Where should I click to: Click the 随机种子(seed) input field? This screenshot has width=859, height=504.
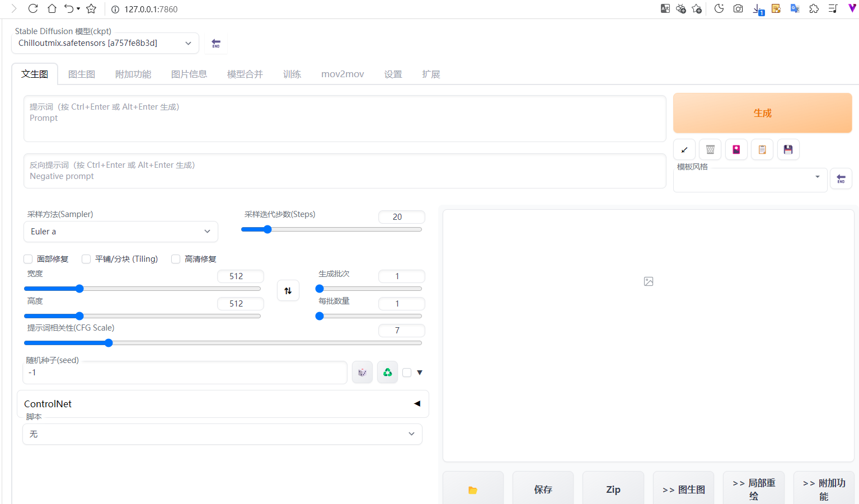(185, 372)
